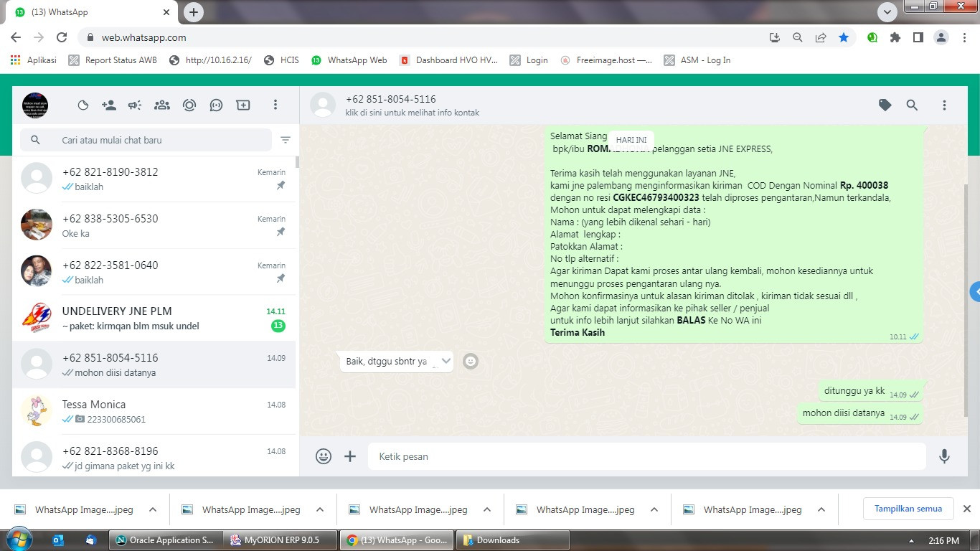This screenshot has width=980, height=551.
Task: Open Oracle Application taskbar window
Action: (x=166, y=540)
